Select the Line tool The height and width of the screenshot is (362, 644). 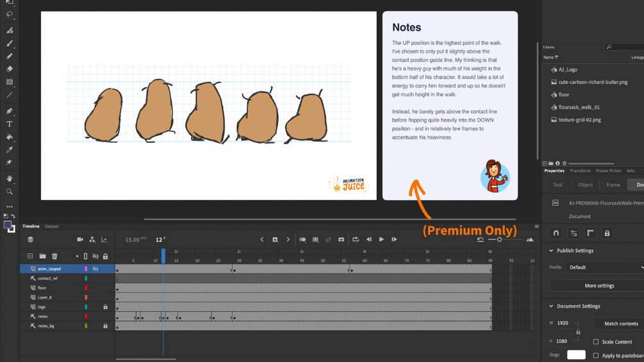tap(10, 95)
